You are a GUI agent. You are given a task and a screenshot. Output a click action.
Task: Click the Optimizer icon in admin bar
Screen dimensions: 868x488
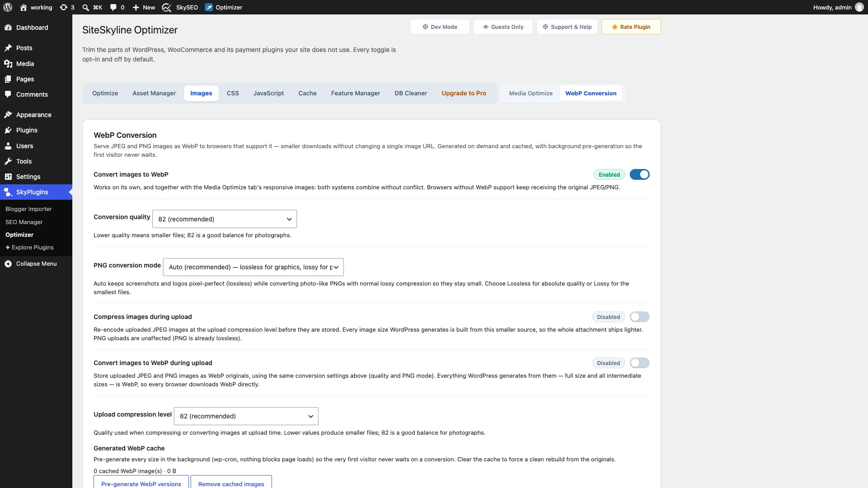pyautogui.click(x=209, y=7)
